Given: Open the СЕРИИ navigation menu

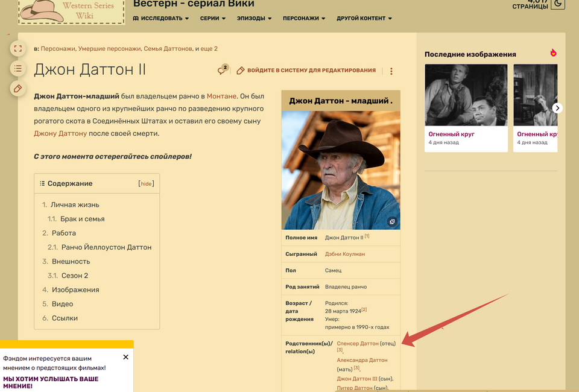Looking at the screenshot, I should pyautogui.click(x=213, y=19).
